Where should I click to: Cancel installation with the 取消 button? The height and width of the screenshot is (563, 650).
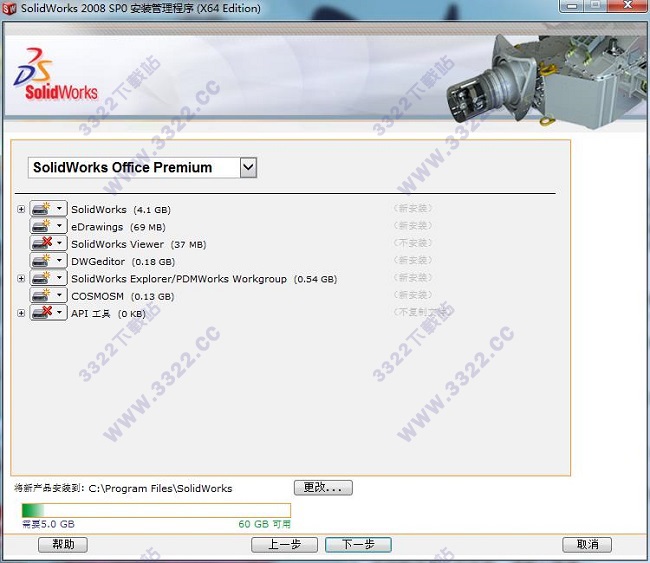pyautogui.click(x=587, y=545)
